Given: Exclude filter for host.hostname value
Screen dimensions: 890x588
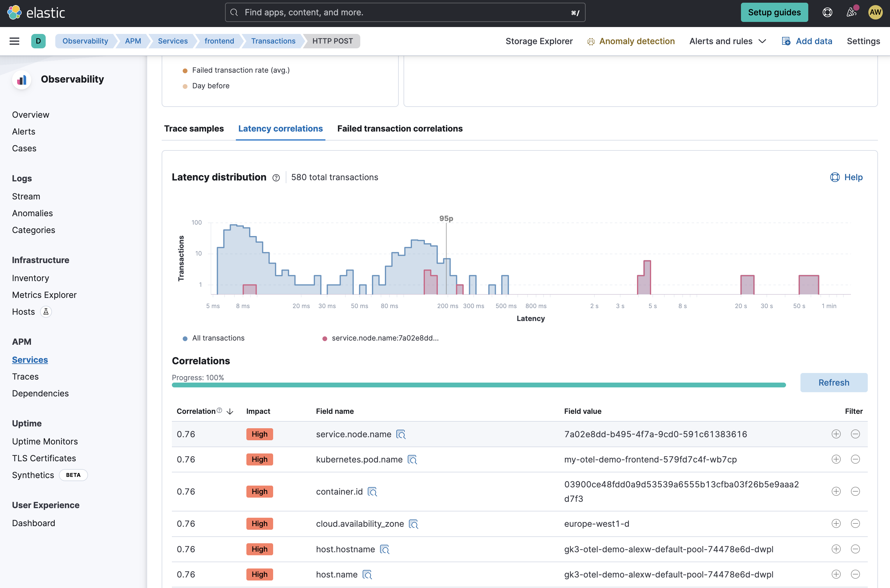Looking at the screenshot, I should point(855,549).
